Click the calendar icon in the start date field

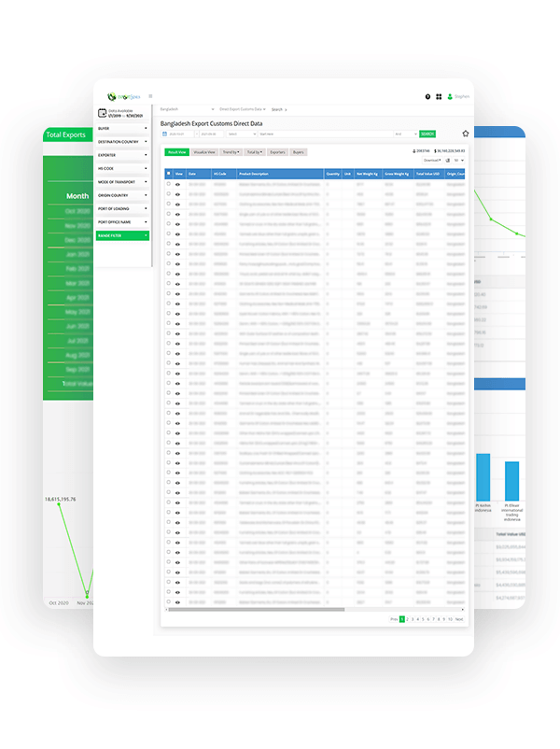pyautogui.click(x=165, y=134)
